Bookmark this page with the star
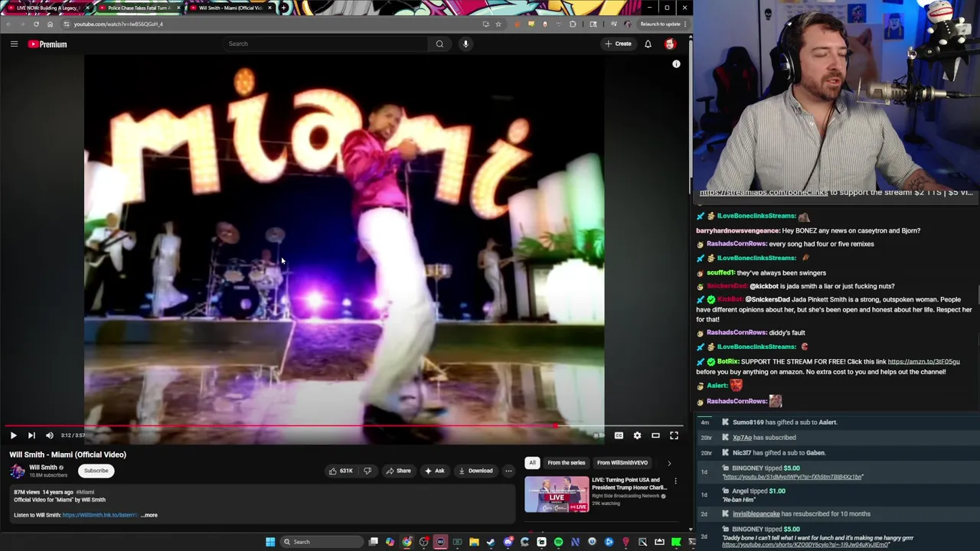Image resolution: width=980 pixels, height=551 pixels. 498,24
